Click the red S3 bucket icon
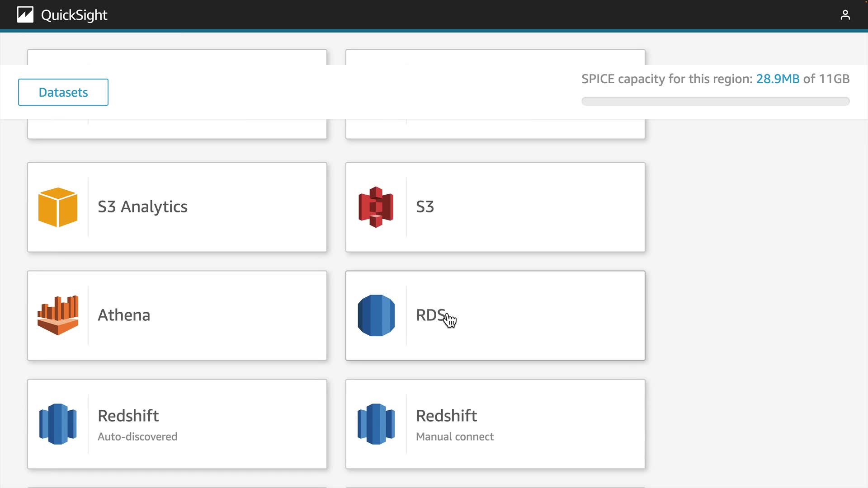Viewport: 868px width, 488px height. point(376,207)
